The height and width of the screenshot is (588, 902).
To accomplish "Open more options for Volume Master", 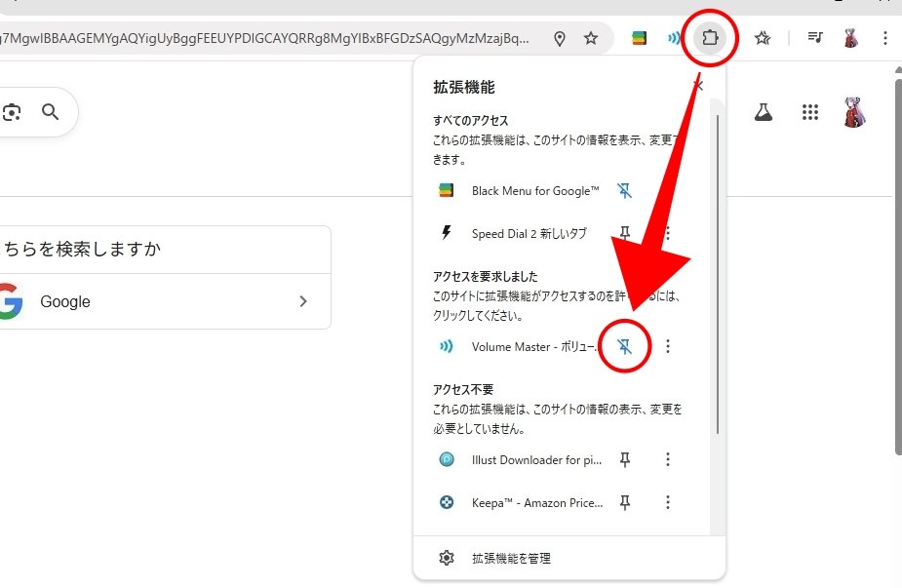I will click(668, 346).
